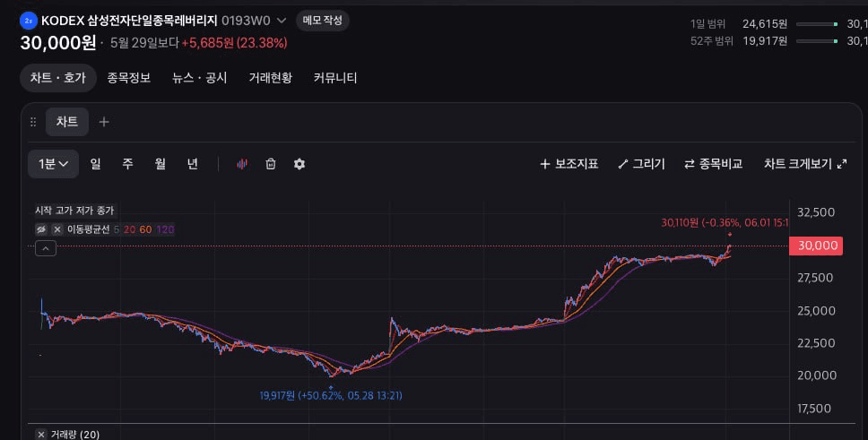The width and height of the screenshot is (868, 440).
Task: Collapse the indicator legend with the up chevron
Action: (46, 248)
